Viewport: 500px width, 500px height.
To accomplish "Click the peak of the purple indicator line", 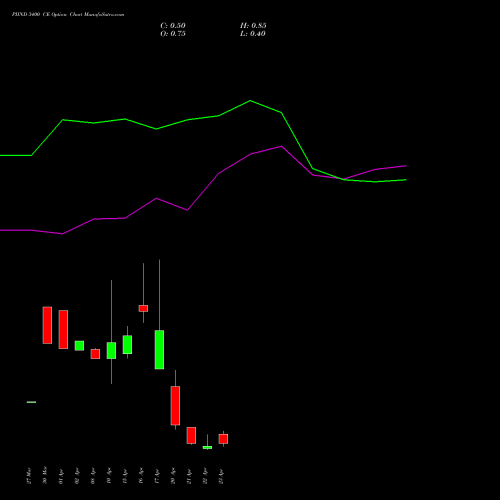I will (x=281, y=146).
